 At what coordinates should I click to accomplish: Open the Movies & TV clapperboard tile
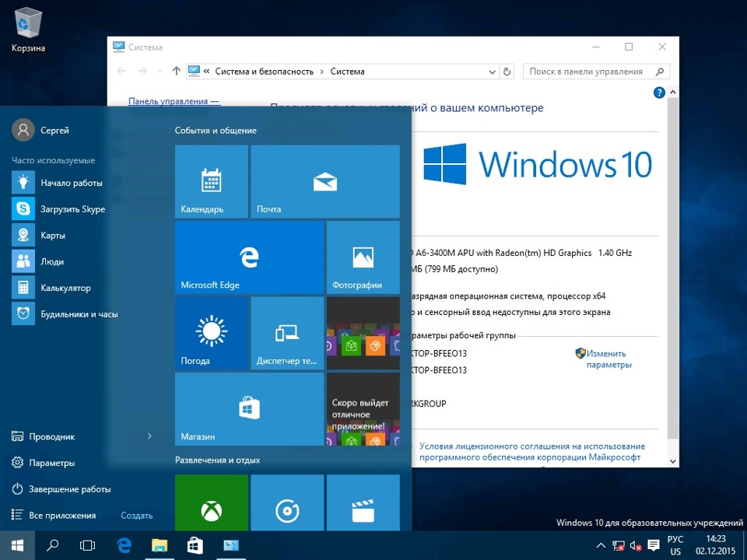[363, 503]
